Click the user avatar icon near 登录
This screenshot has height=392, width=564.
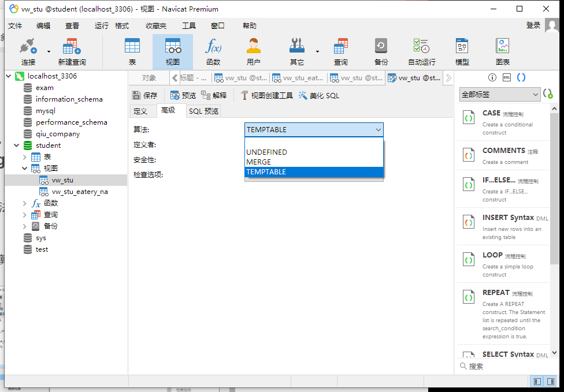[x=552, y=25]
